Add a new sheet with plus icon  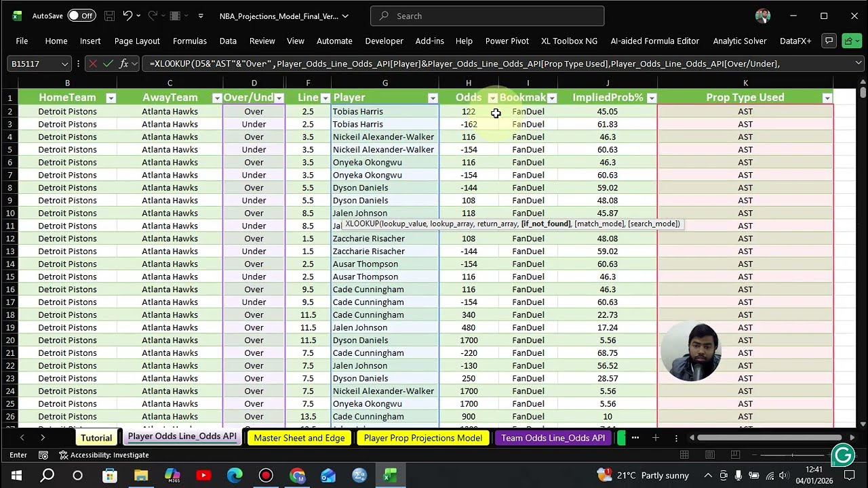click(x=656, y=438)
